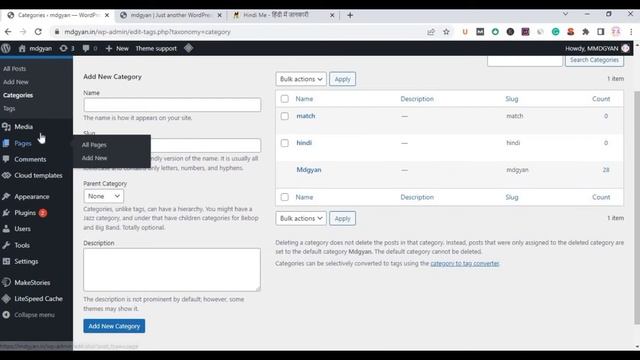Select All Pages in the flyout

[94, 145]
